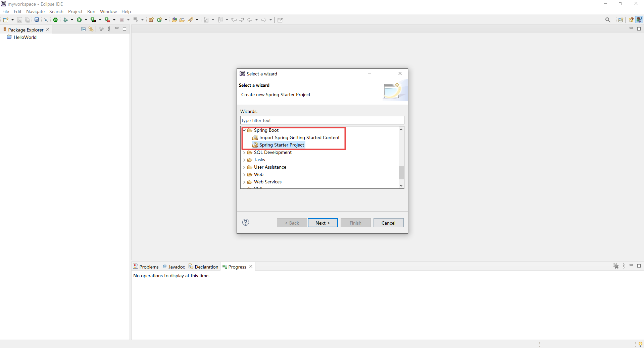Viewport: 644px width, 348px height.
Task: Open the Navigate menu
Action: coord(35,11)
